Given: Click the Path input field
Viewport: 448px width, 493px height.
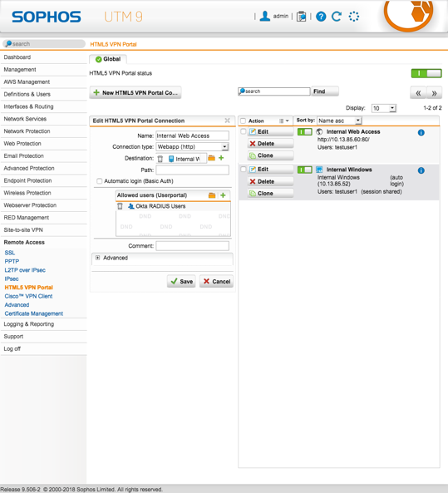Looking at the screenshot, I should coord(192,170).
